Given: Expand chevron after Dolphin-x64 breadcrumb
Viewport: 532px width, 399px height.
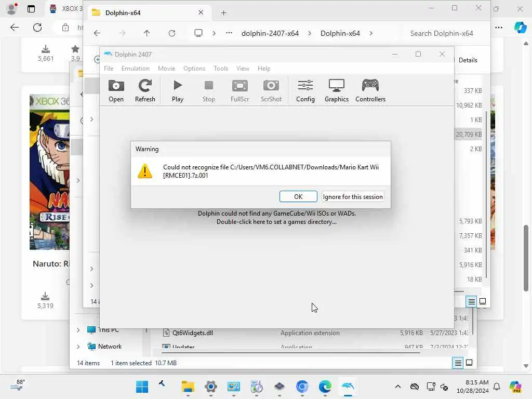Looking at the screenshot, I should 371,33.
